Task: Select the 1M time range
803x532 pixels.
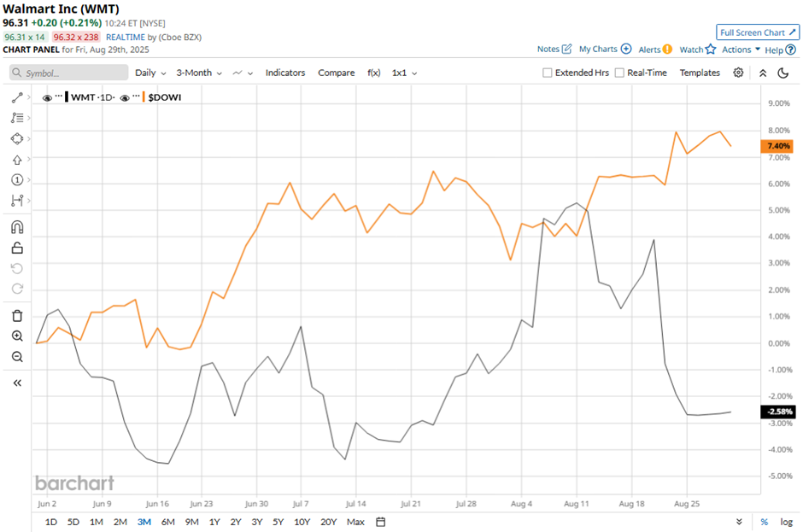Action: [x=97, y=522]
